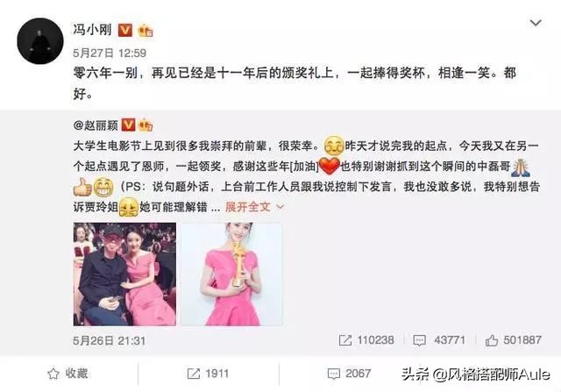
Task: Like the original post with 501887 likes
Action: (x=492, y=340)
